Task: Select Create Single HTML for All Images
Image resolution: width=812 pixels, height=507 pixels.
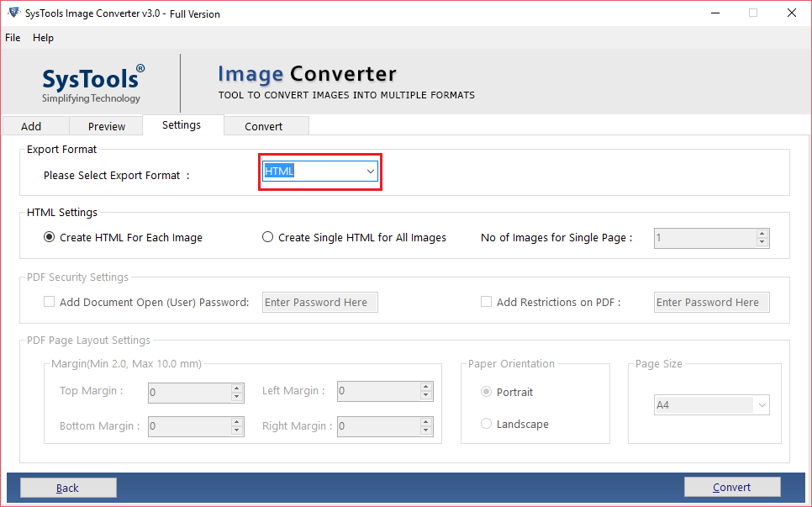Action: (267, 237)
